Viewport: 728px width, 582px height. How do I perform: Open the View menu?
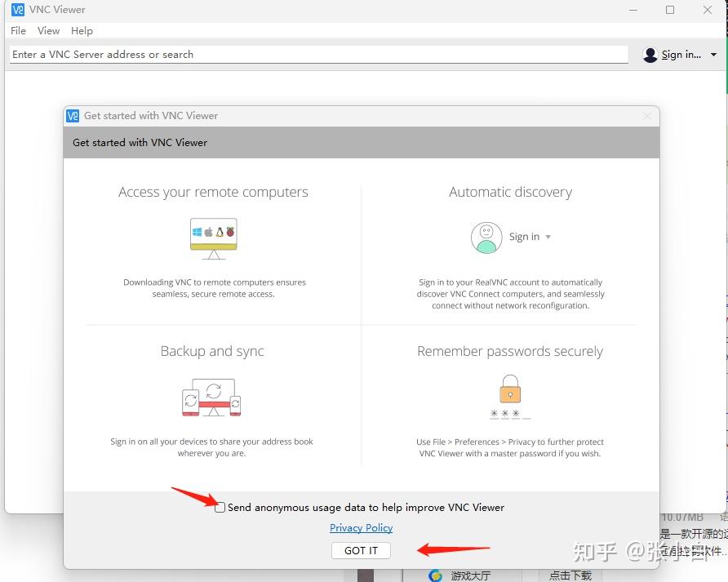[48, 31]
